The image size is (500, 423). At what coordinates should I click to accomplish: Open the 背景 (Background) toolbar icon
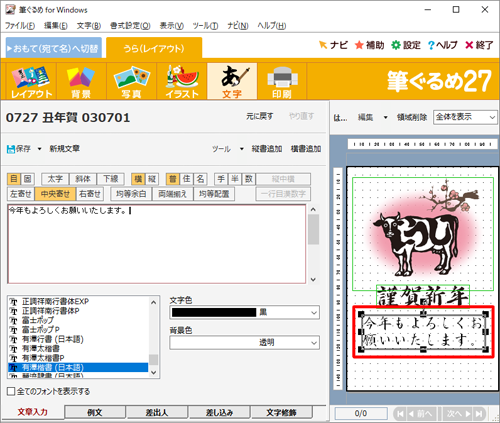coord(81,81)
